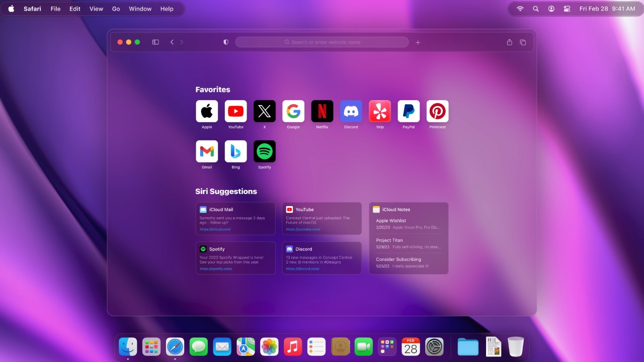Open the privacy report shield icon
The width and height of the screenshot is (644, 362).
tap(226, 42)
